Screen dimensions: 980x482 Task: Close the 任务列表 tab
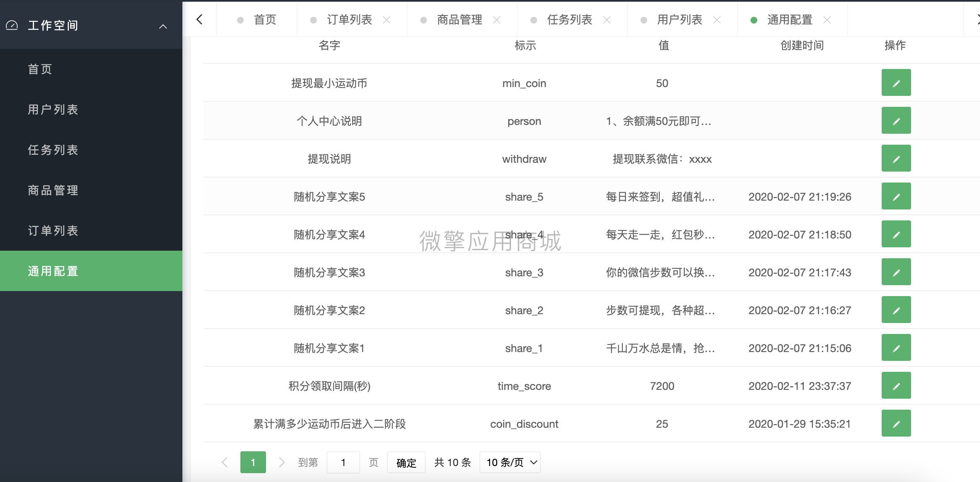[607, 20]
